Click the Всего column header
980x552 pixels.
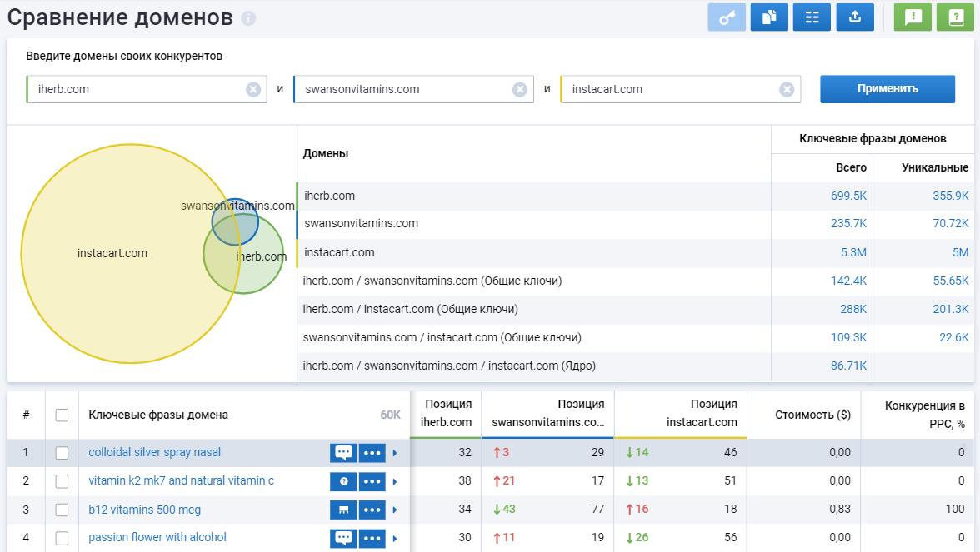pyautogui.click(x=852, y=167)
